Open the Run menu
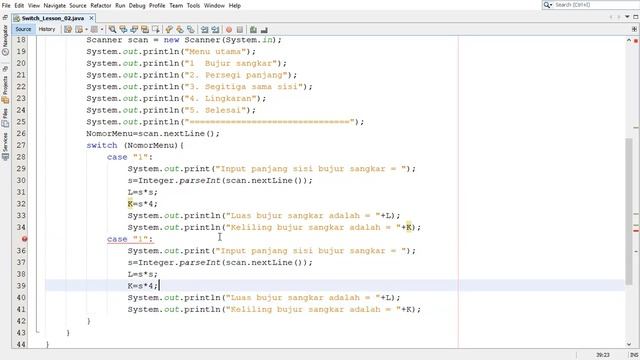 (x=120, y=5)
